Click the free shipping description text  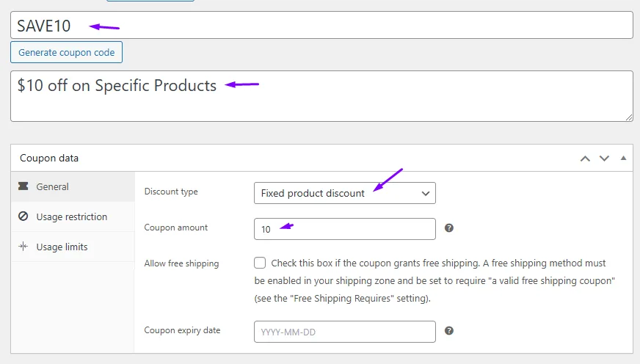tap(434, 281)
